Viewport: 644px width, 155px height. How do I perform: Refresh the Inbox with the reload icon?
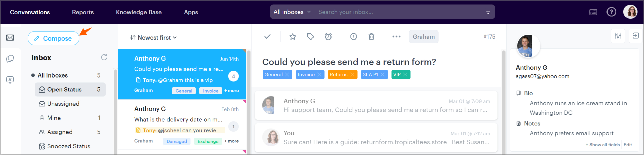pos(104,57)
